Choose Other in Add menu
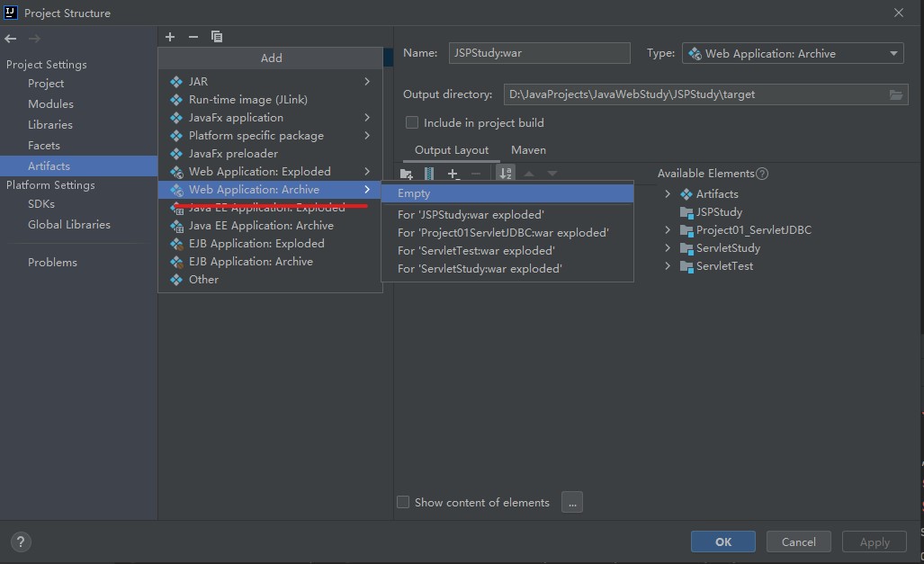This screenshot has height=564, width=924. click(271, 280)
